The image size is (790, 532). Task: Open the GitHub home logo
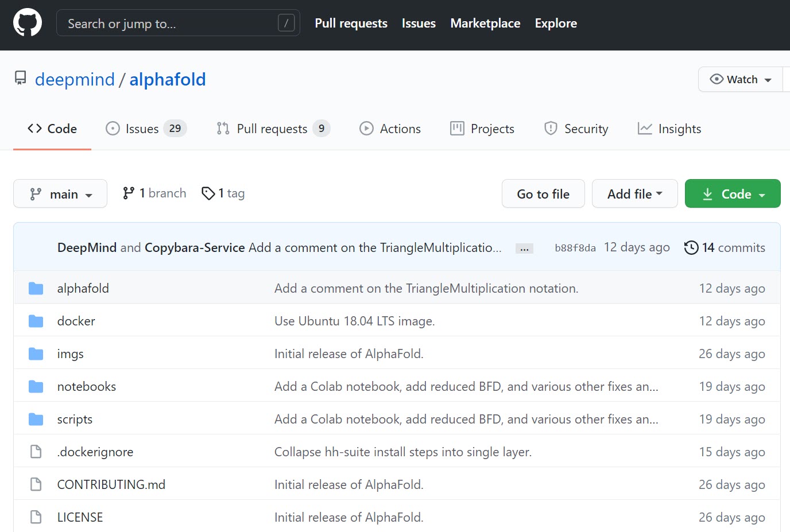28,22
